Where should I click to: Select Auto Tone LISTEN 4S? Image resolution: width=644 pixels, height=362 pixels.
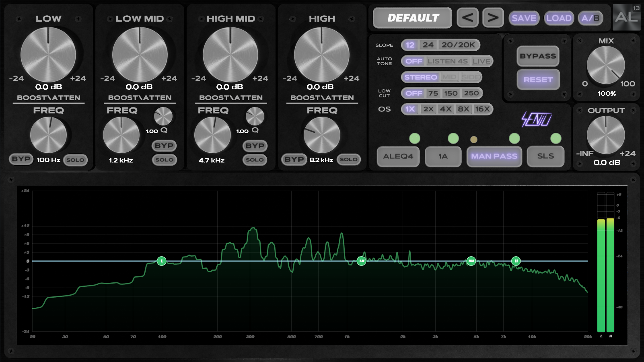(447, 61)
